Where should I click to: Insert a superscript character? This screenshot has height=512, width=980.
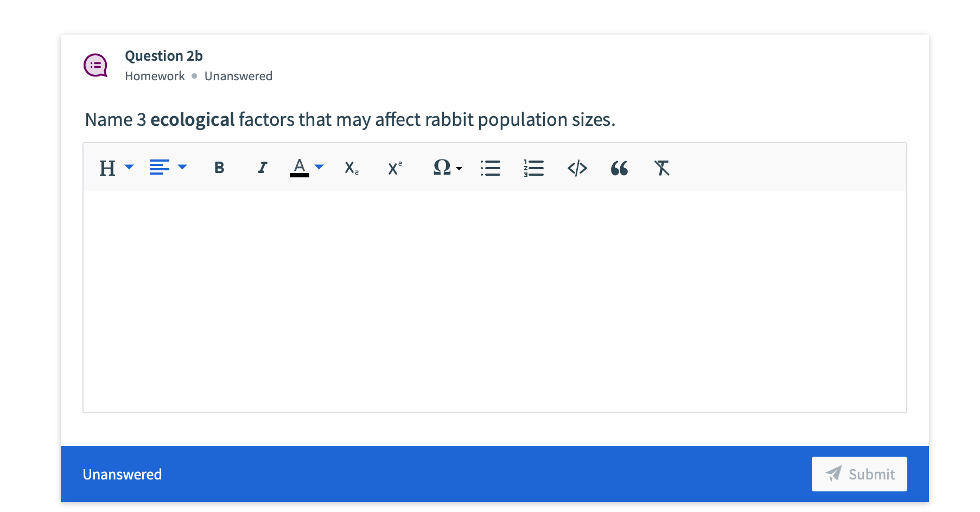click(394, 168)
